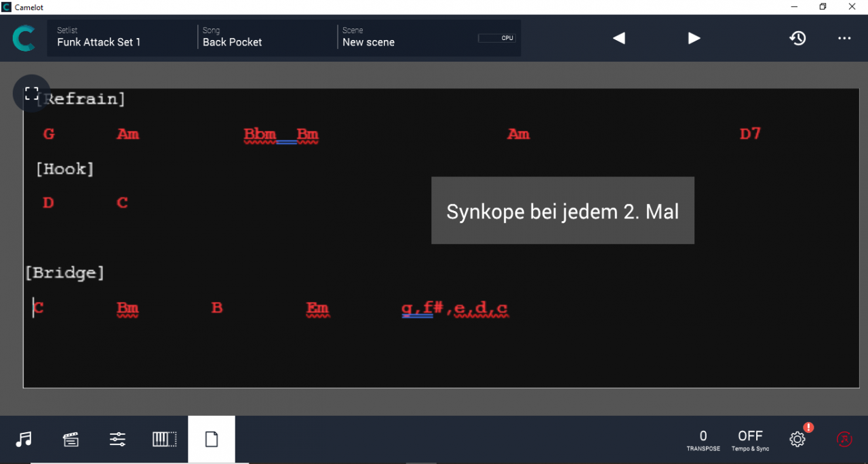Click the red panic icon bottom right
This screenshot has height=464, width=868.
point(844,440)
